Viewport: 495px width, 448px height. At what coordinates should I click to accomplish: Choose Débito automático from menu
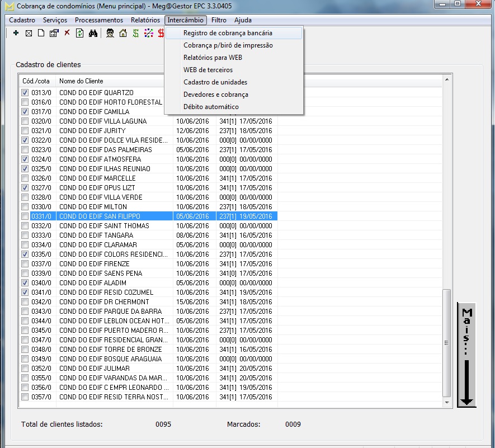point(211,107)
